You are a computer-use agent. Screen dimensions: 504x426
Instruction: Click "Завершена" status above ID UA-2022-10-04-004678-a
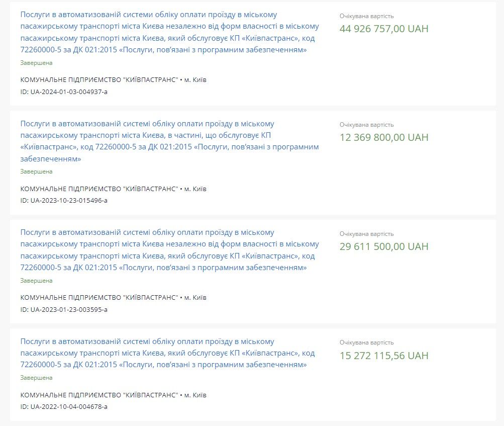(36, 378)
